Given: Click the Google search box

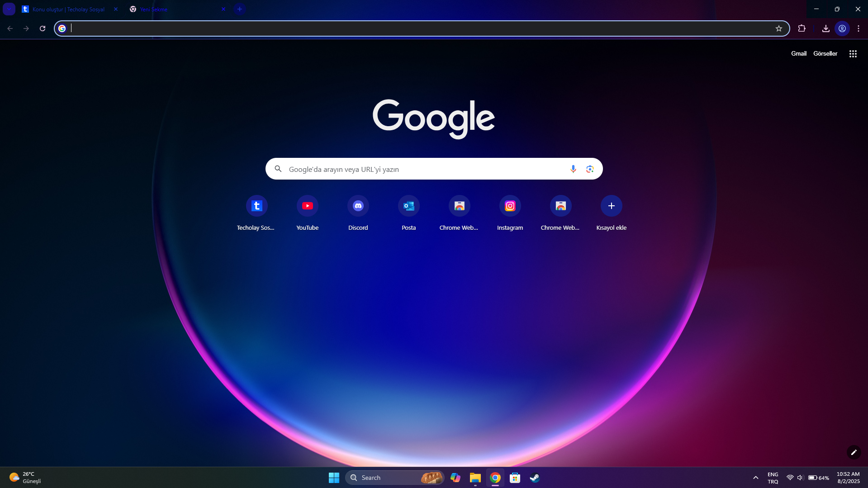Looking at the screenshot, I should [434, 169].
